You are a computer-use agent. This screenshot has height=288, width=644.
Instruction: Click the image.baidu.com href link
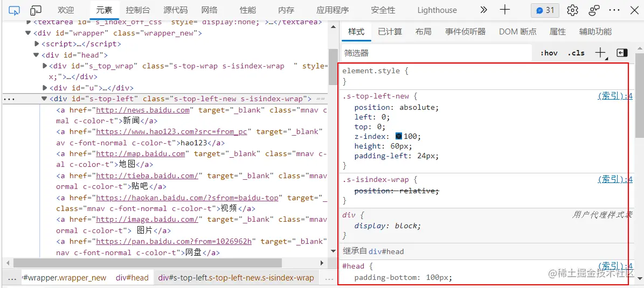pyautogui.click(x=148, y=220)
